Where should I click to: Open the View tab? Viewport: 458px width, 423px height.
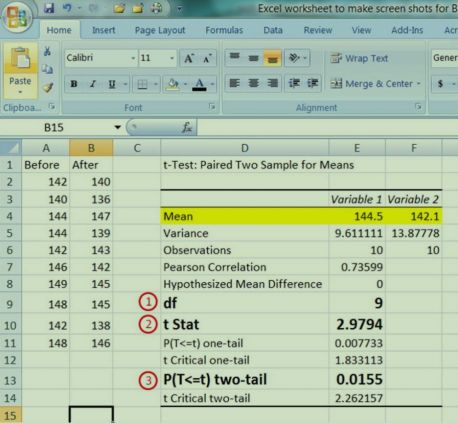pyautogui.click(x=361, y=30)
